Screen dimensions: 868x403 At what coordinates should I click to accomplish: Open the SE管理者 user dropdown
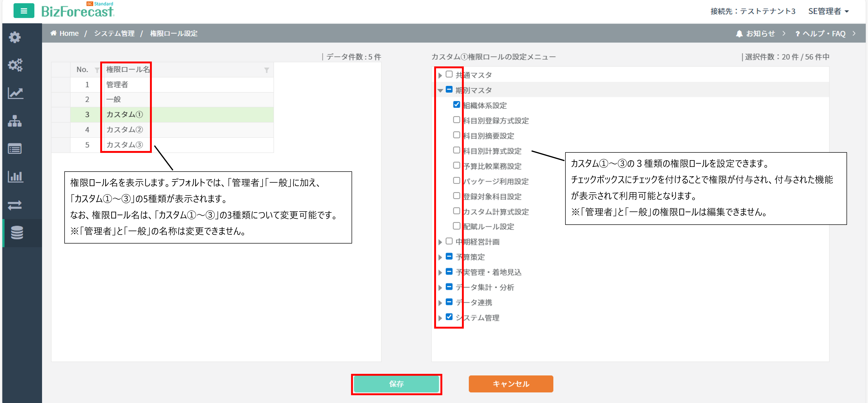pos(828,11)
